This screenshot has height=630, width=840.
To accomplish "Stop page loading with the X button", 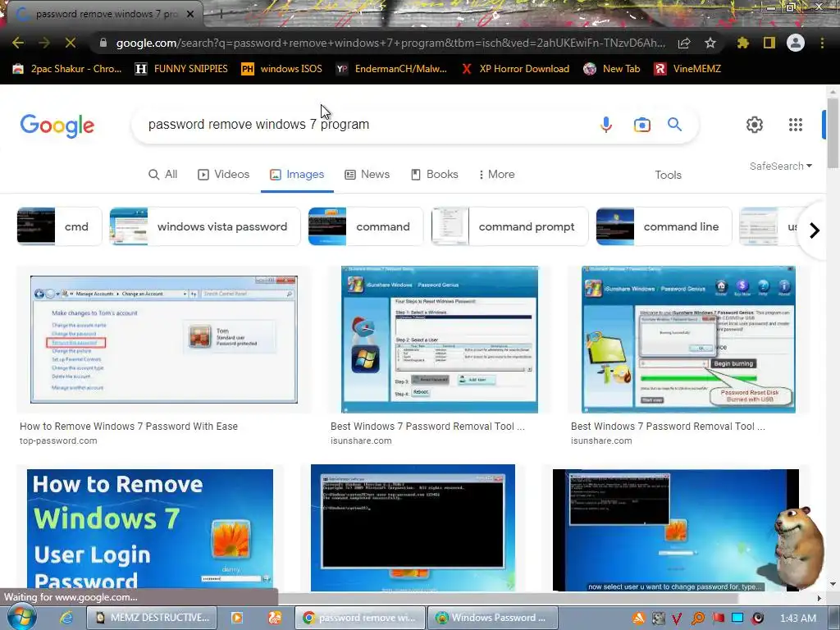I will 71,43.
